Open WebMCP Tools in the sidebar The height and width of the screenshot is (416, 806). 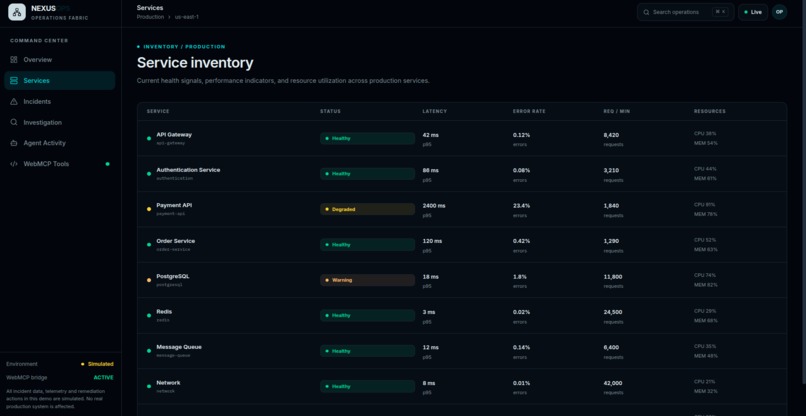60,164
